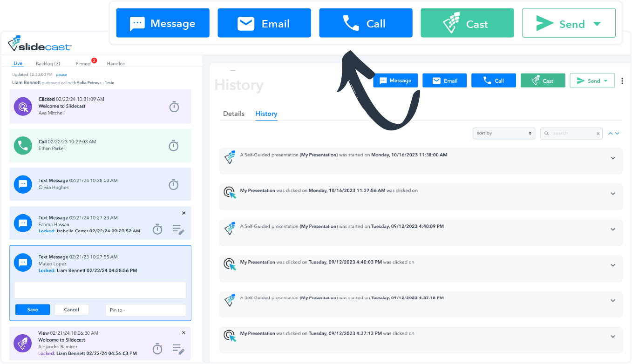Image resolution: width=632 pixels, height=364 pixels.
Task: Click the stopwatch icon on Ethan Parker's call entry
Action: 173,146
